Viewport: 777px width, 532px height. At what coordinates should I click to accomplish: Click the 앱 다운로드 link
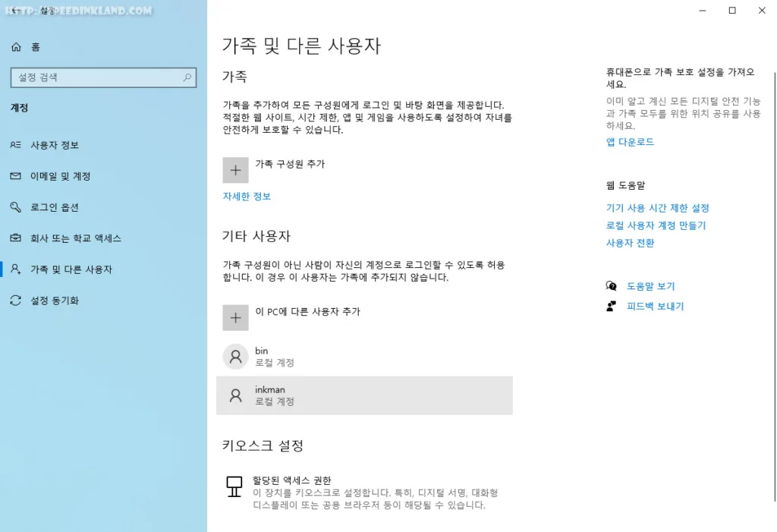tap(630, 142)
